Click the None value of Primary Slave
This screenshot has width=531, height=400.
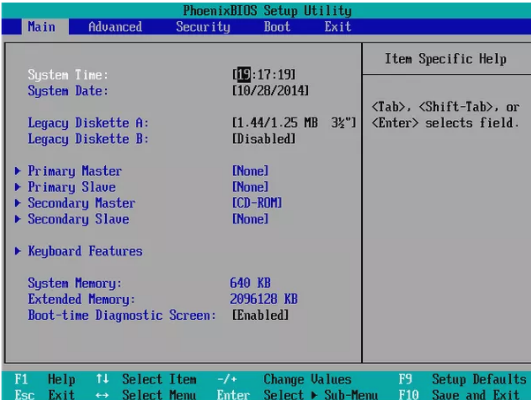click(x=250, y=187)
